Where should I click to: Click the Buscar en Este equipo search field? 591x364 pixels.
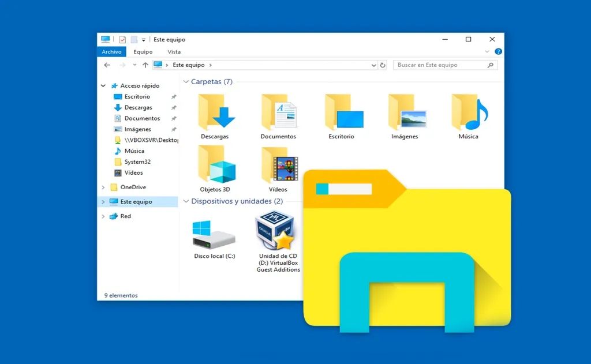(x=442, y=65)
